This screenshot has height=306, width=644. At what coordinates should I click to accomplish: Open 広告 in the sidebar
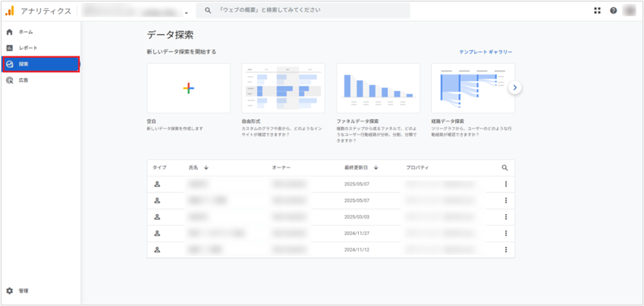pyautogui.click(x=41, y=80)
